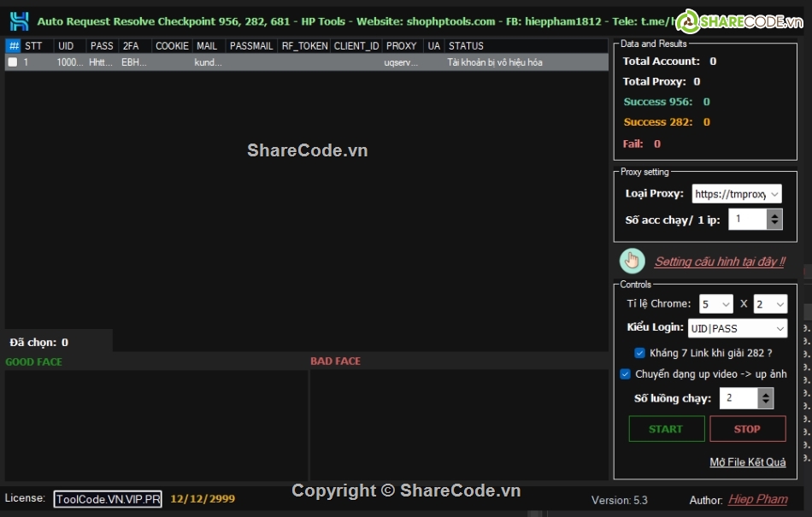Open the Tỉ lệ Chrome first dropdown showing 5
The width and height of the screenshot is (812, 517).
(x=715, y=304)
